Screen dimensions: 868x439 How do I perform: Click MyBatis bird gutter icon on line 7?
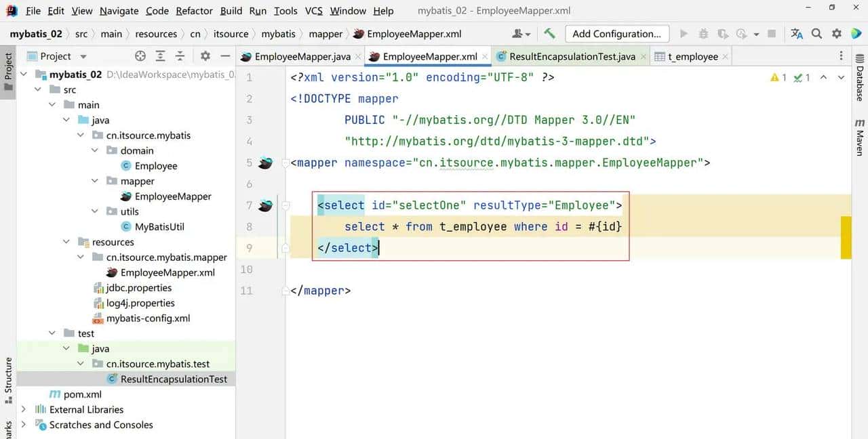point(265,205)
